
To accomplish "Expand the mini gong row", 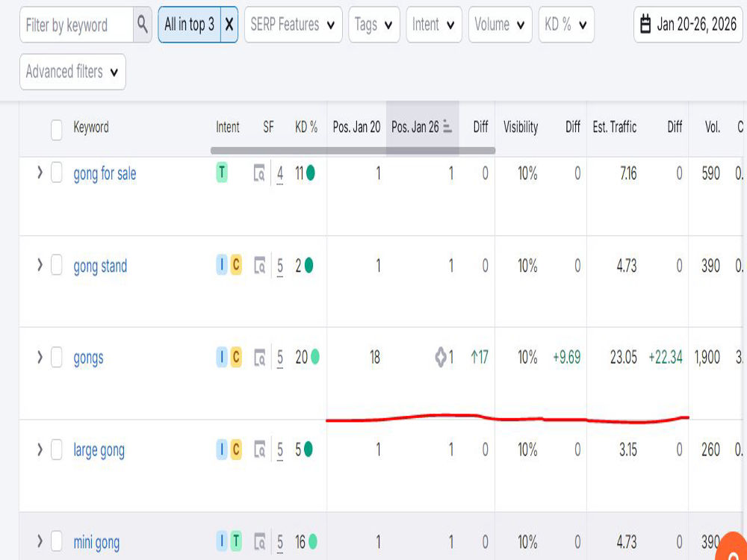I will pyautogui.click(x=40, y=541).
